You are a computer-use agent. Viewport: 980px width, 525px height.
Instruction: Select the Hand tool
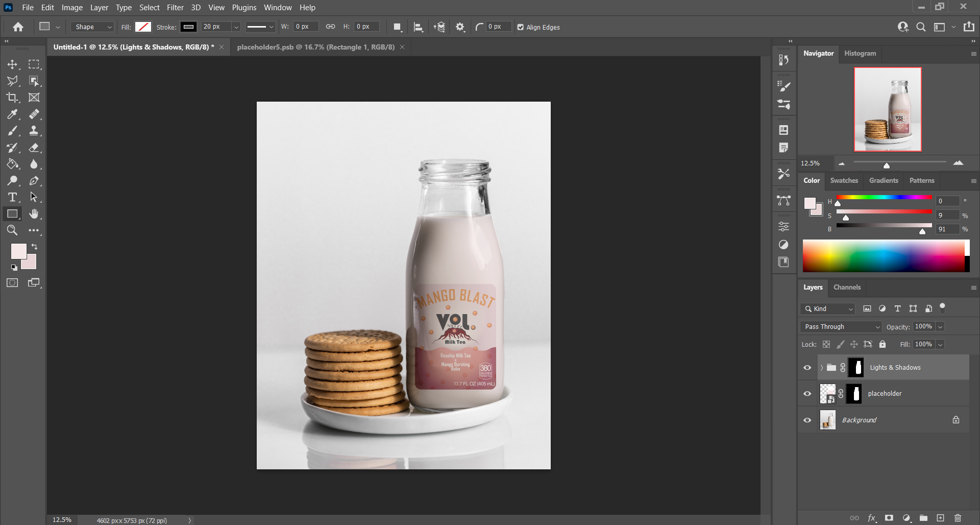34,214
